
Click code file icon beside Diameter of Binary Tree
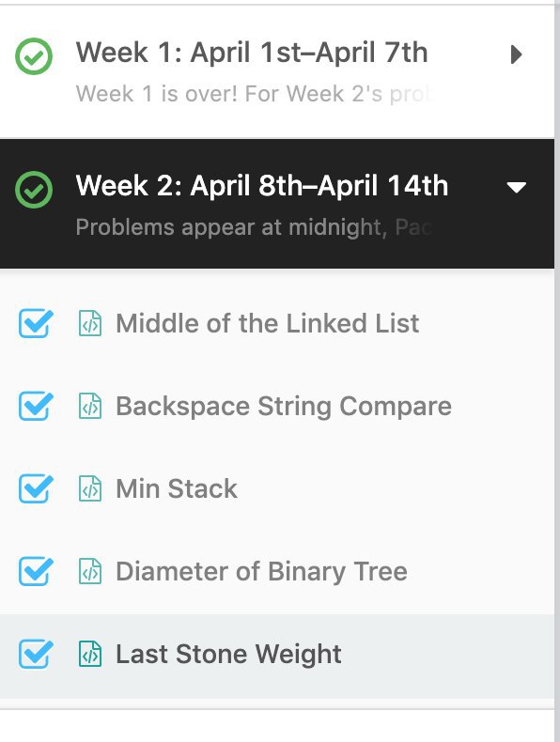tap(90, 571)
